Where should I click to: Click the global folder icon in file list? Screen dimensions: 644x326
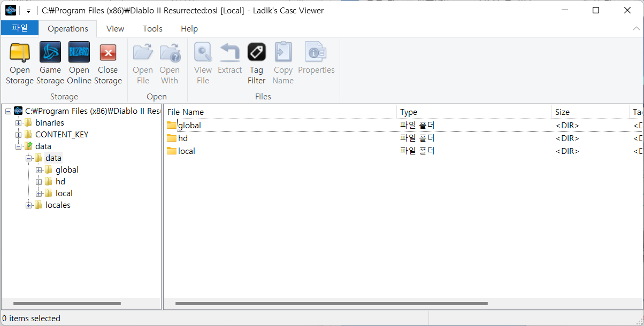(x=172, y=125)
